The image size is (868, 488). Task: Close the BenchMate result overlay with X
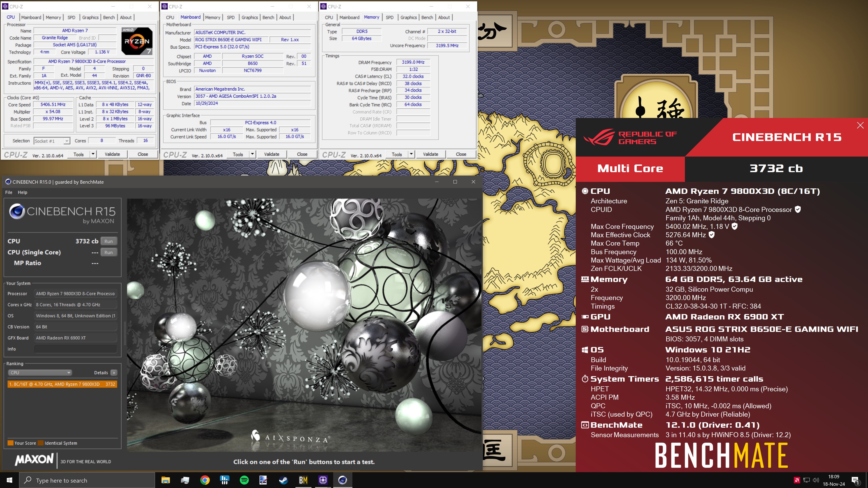point(860,125)
